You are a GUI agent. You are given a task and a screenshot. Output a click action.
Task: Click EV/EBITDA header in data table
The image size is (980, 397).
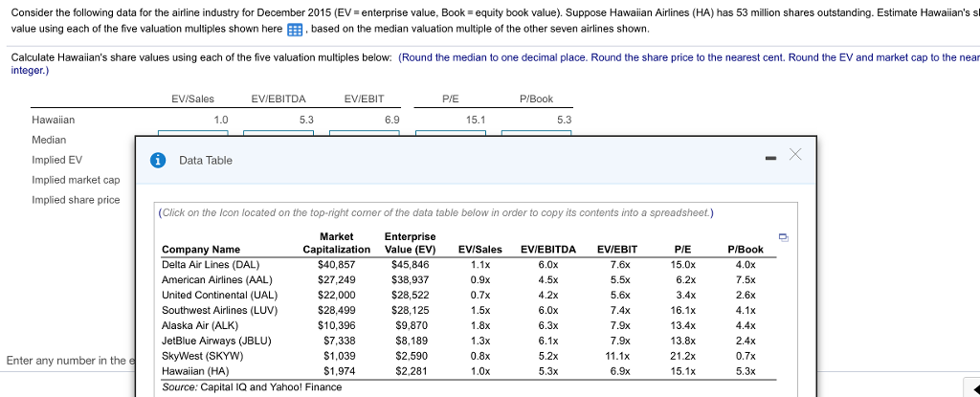[548, 250]
